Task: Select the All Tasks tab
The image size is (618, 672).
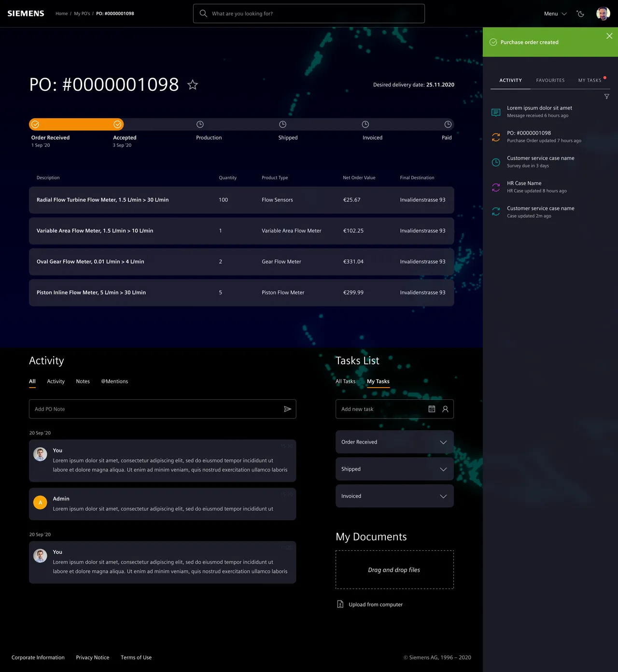Action: pyautogui.click(x=345, y=381)
